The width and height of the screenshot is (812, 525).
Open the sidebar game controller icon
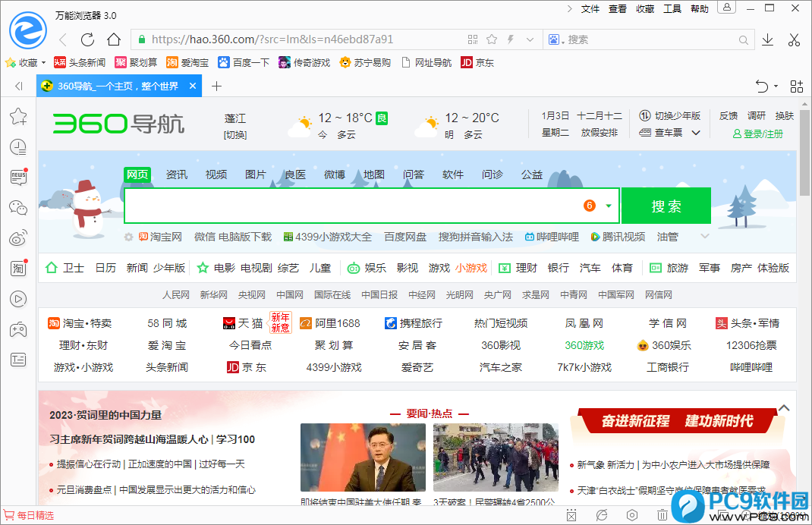tap(19, 329)
